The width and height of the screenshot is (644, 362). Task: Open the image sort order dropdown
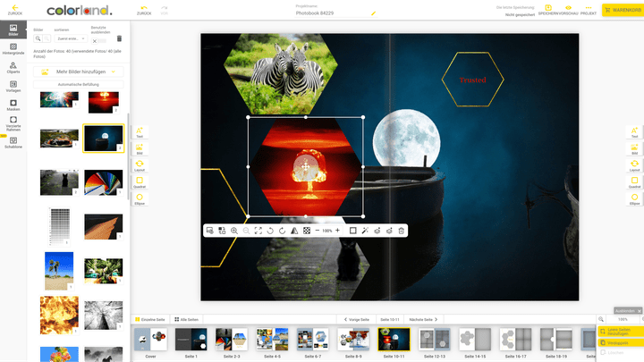coord(70,38)
